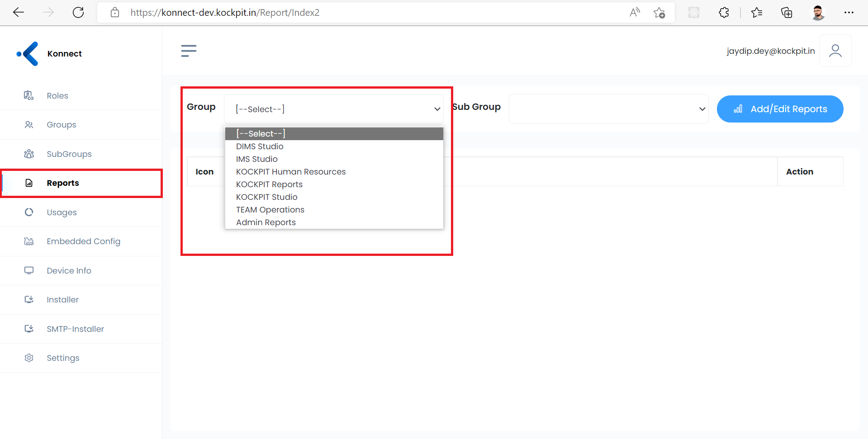Click the Groups sidebar icon
The height and width of the screenshot is (439, 868).
click(29, 125)
